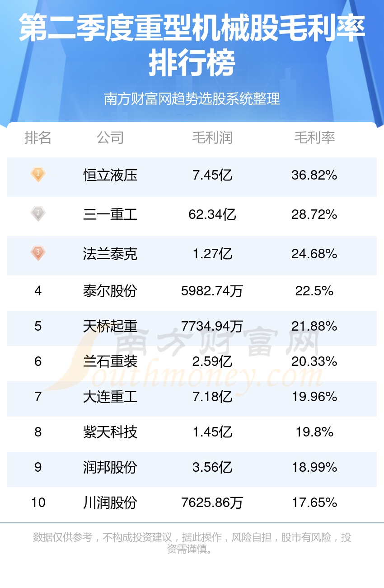Click the silver rank 2 medal icon
Image resolution: width=384 pixels, height=588 pixels.
click(x=38, y=213)
